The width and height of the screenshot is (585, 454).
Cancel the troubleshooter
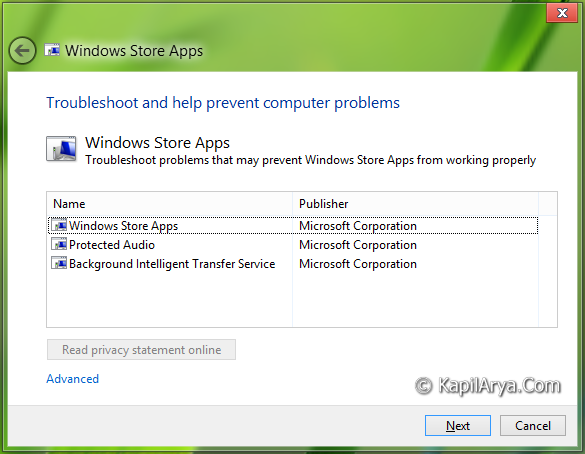(x=533, y=425)
